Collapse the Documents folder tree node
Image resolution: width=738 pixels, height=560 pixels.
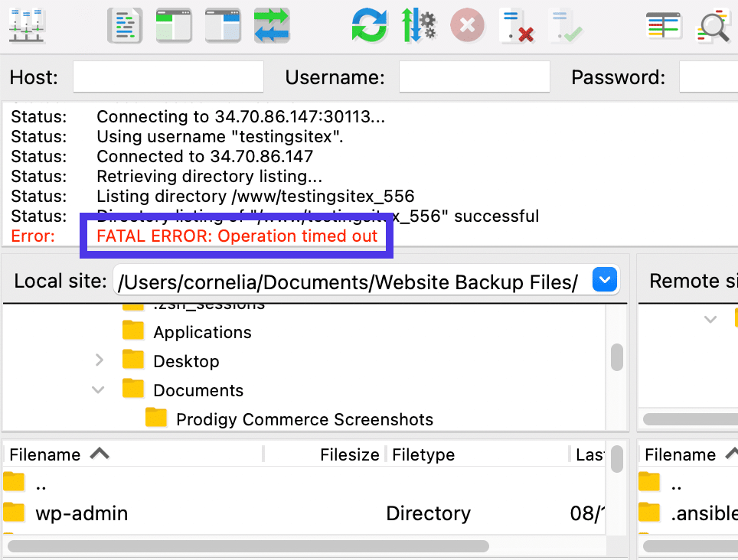(x=99, y=389)
